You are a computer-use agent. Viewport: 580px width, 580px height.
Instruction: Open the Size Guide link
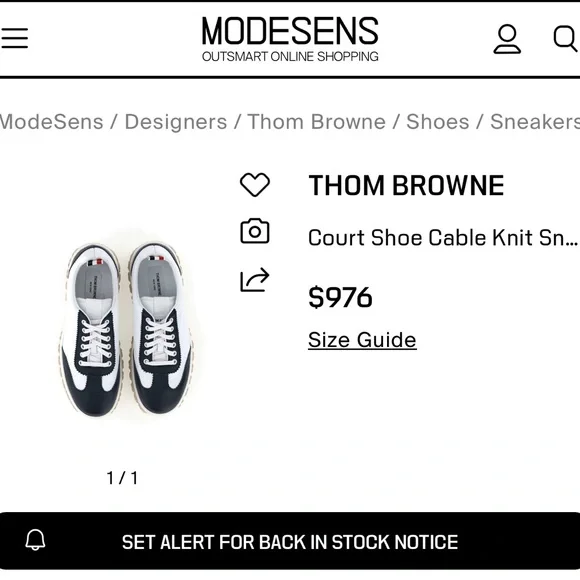point(362,340)
